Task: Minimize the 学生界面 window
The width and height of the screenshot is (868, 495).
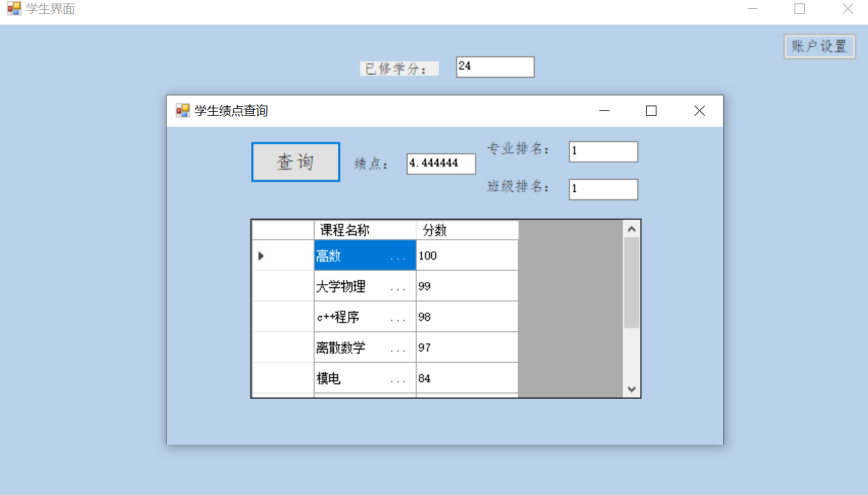Action: click(x=752, y=8)
